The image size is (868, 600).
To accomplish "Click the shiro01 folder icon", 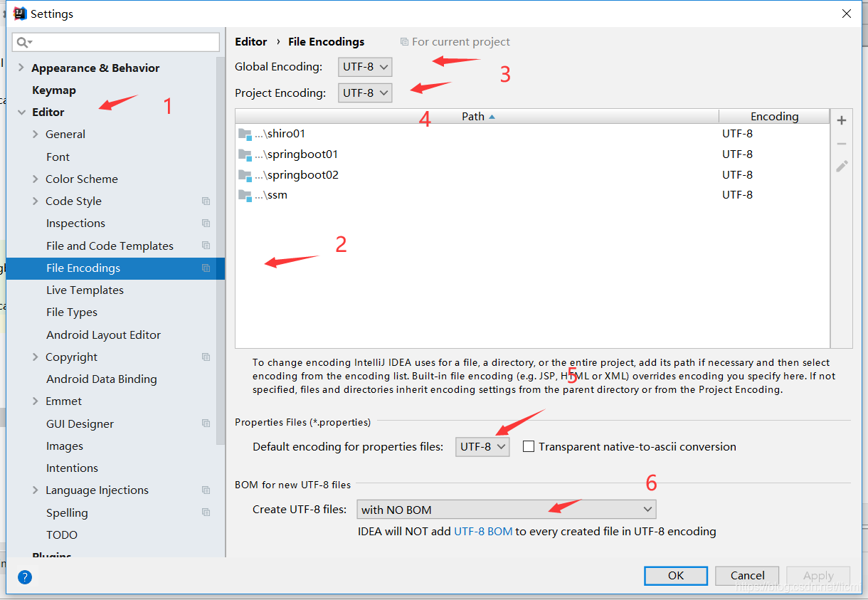I will (245, 134).
